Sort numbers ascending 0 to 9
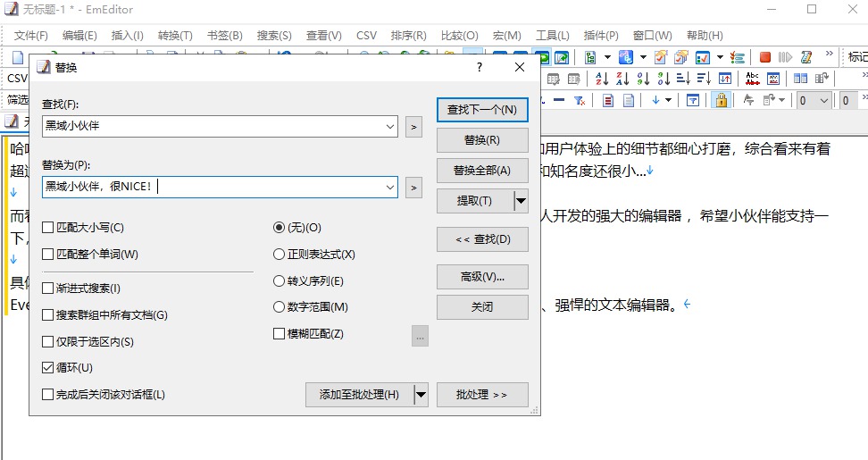Screen dimensions: 868x460 coord(643,79)
